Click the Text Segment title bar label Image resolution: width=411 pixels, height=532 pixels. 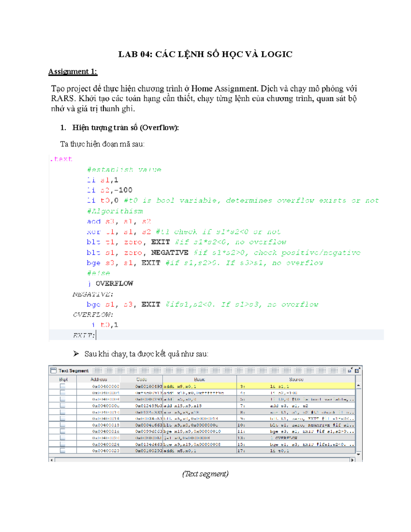pyautogui.click(x=73, y=371)
